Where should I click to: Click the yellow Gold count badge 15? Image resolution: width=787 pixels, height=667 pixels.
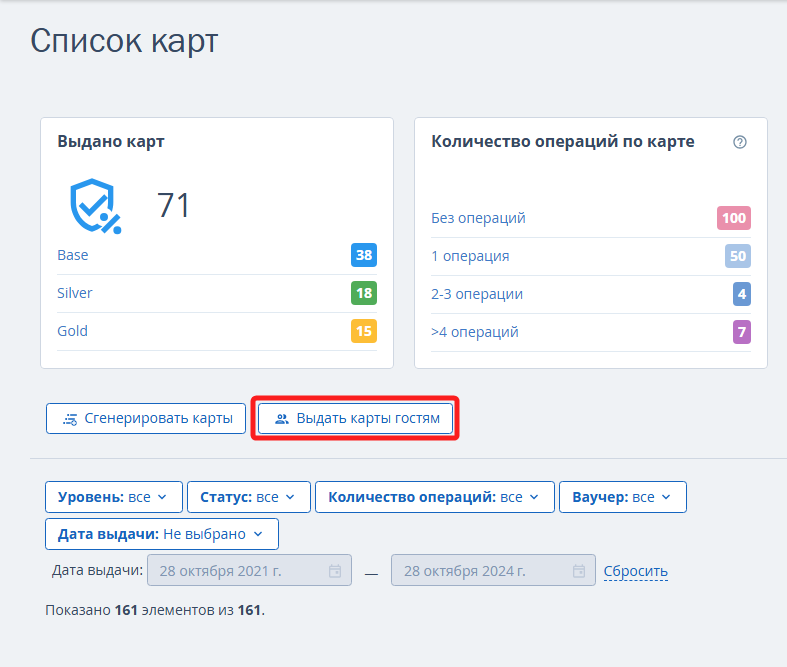pyautogui.click(x=364, y=331)
